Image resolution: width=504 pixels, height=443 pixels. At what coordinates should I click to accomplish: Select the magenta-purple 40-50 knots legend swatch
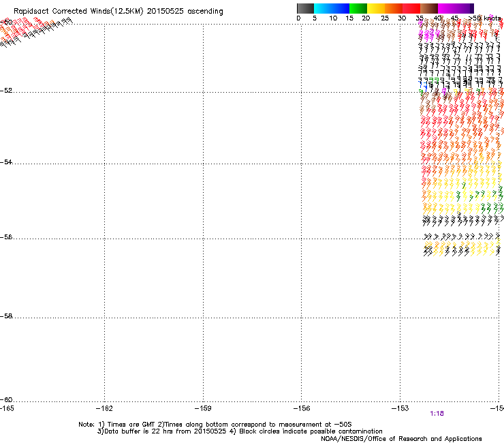click(456, 8)
